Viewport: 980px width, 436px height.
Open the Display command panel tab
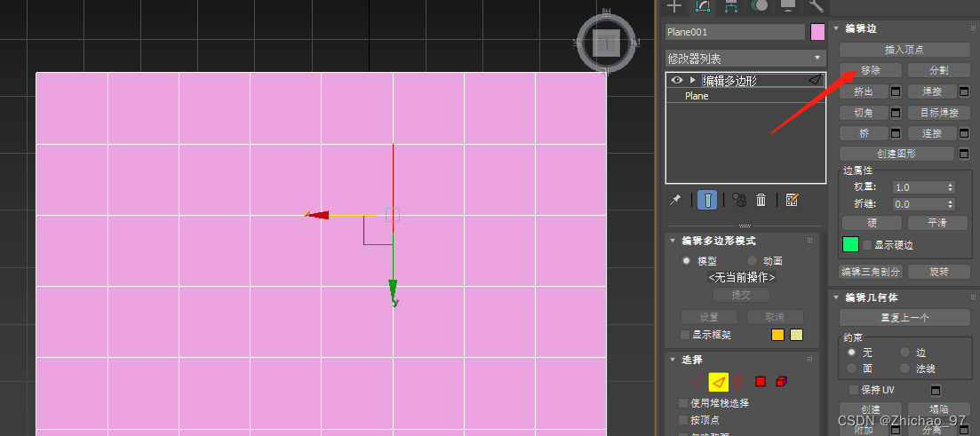coord(787,6)
